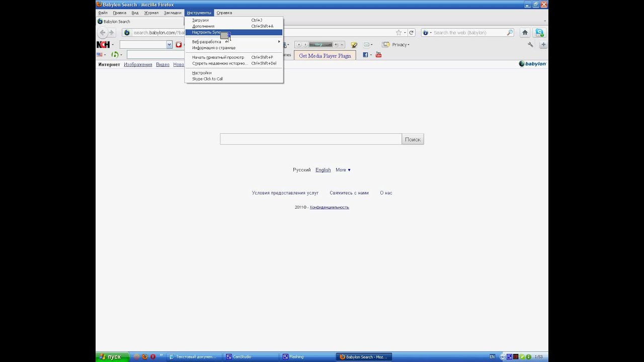The width and height of the screenshot is (644, 362).
Task: Open Свяжитесь с нами link
Action: [349, 193]
